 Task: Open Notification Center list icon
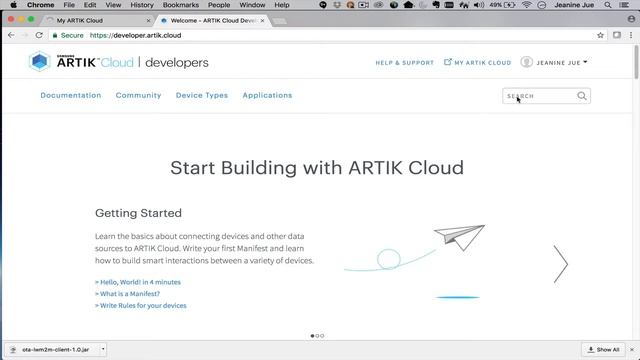click(624, 5)
